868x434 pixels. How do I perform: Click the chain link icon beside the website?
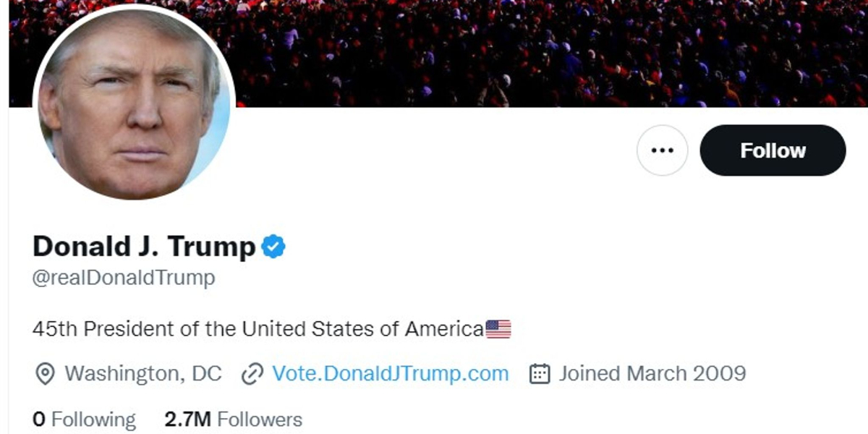pos(252,374)
